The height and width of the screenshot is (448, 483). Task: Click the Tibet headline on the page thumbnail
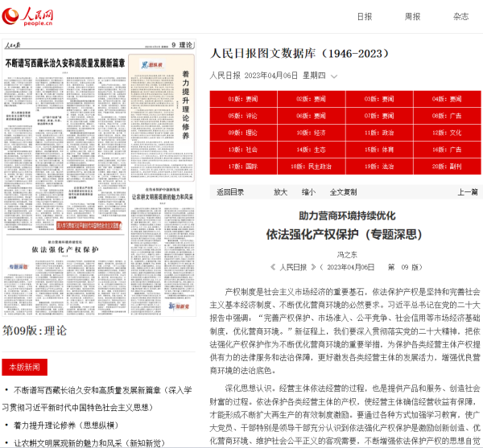coord(65,64)
